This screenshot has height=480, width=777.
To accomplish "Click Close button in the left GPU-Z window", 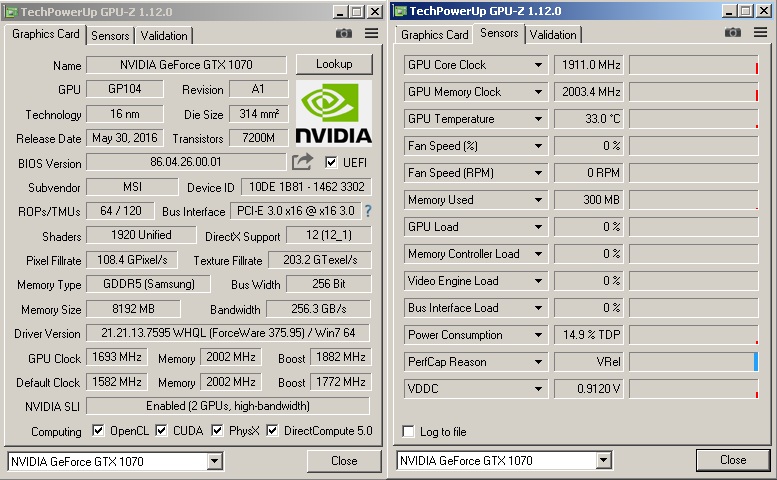I will [344, 461].
